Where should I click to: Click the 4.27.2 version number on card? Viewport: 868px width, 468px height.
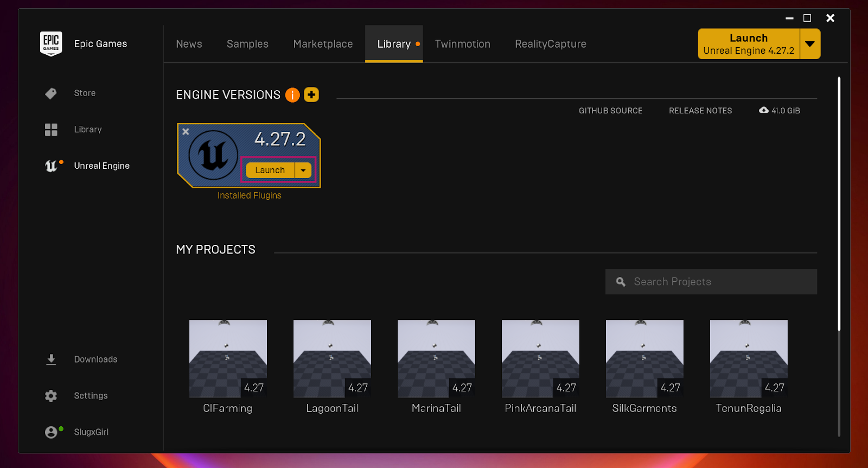coord(280,140)
